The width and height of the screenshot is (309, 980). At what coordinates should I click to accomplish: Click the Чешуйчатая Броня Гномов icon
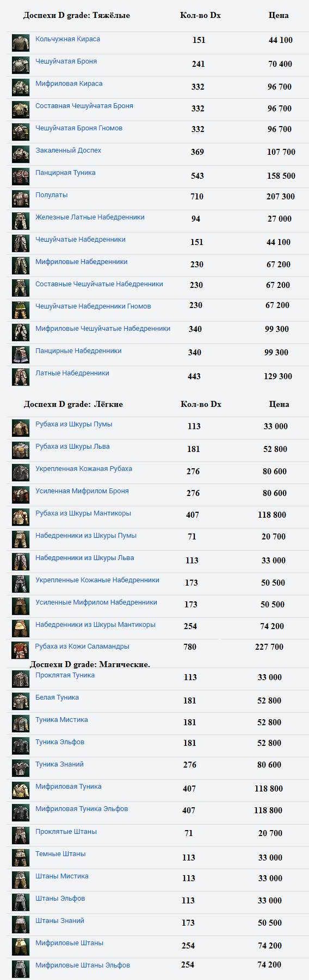(21, 132)
